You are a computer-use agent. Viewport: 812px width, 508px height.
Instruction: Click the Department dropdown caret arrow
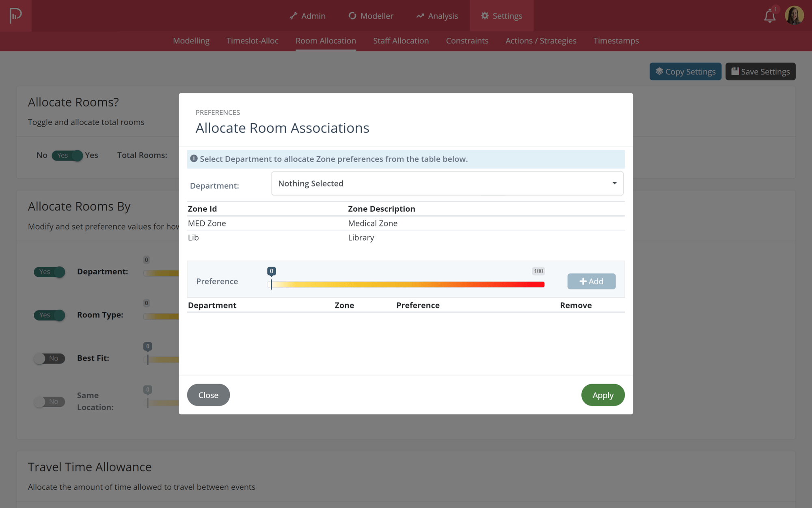614,183
